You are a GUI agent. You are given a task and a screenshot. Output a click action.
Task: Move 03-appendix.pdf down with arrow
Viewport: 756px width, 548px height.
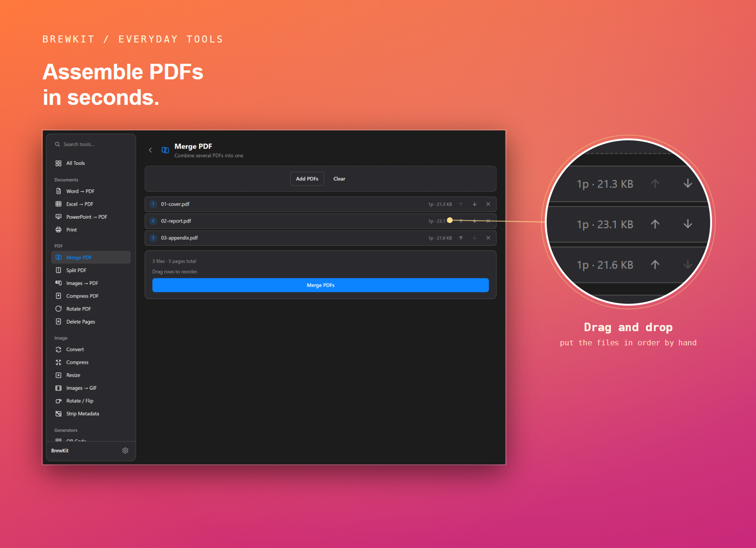tap(474, 238)
